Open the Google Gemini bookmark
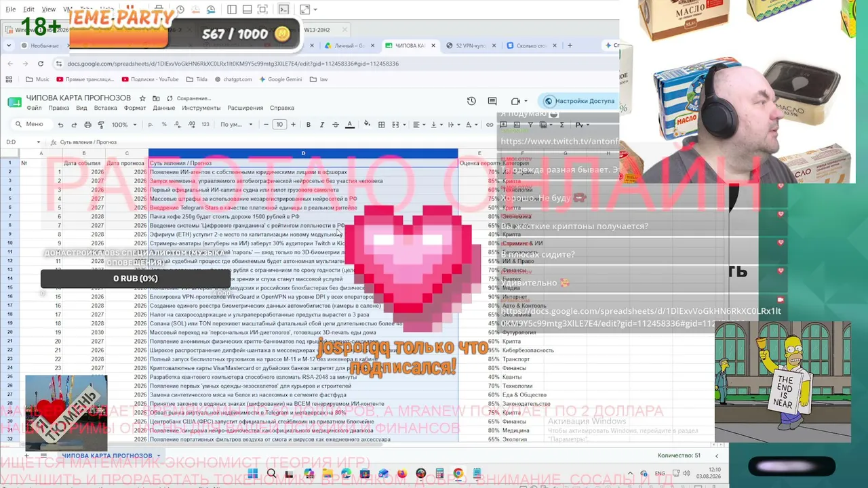868x488 pixels. coord(279,79)
